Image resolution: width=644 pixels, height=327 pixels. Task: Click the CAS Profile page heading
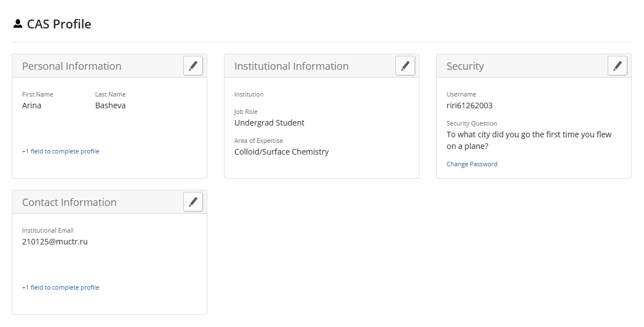(x=59, y=24)
